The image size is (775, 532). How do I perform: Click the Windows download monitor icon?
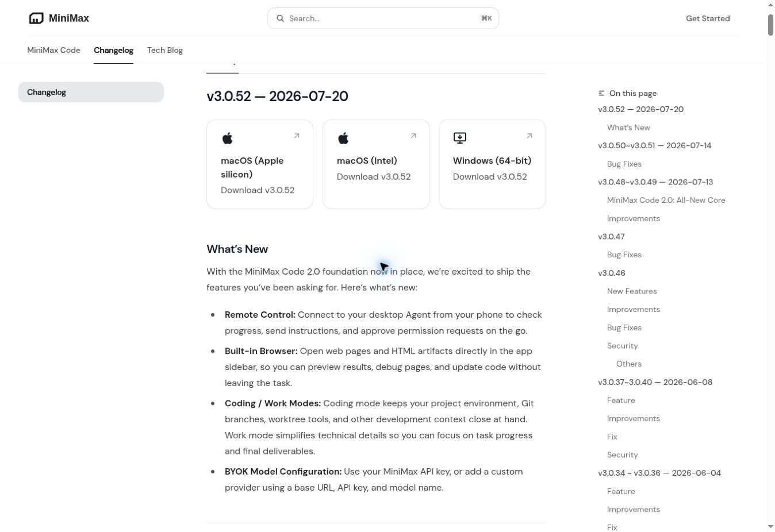pyautogui.click(x=460, y=138)
